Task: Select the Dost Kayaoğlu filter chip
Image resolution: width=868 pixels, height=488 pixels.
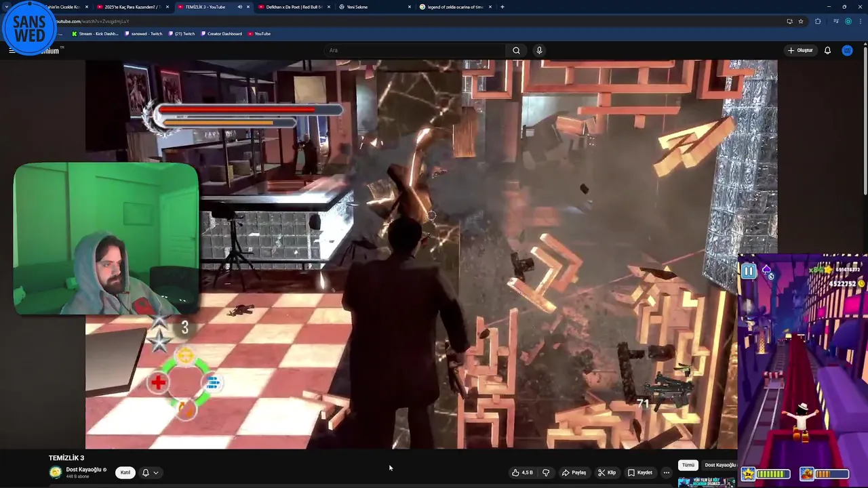Action: coord(720,465)
